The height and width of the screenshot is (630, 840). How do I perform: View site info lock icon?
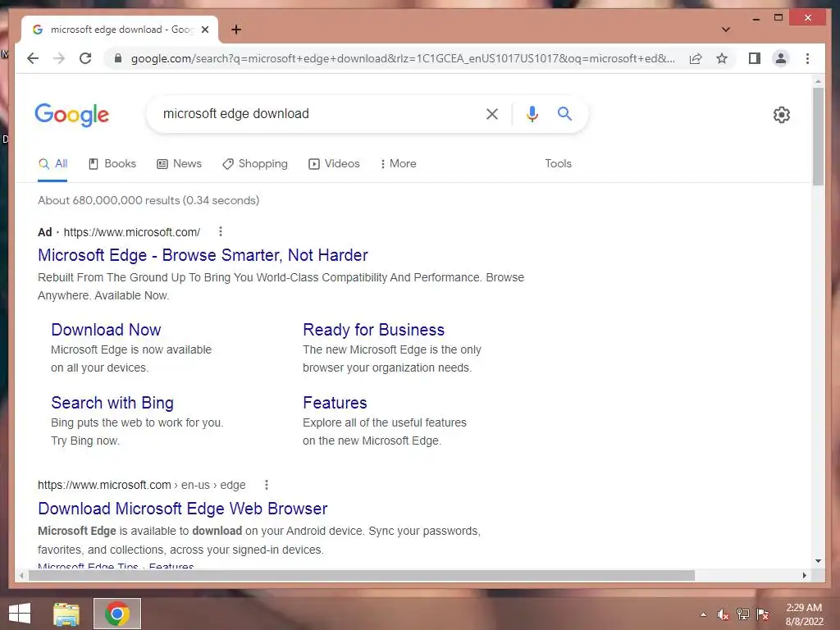coord(118,58)
